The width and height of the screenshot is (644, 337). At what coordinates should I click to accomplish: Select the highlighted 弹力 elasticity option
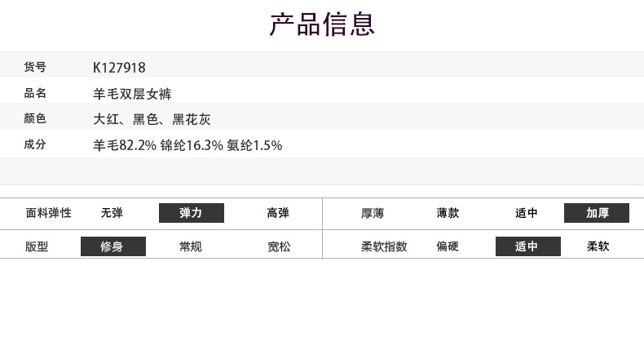(x=191, y=213)
